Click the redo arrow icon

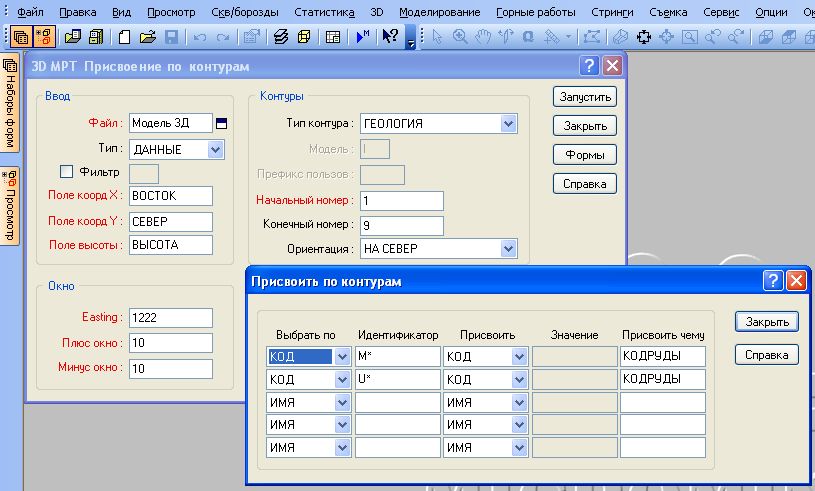point(223,37)
